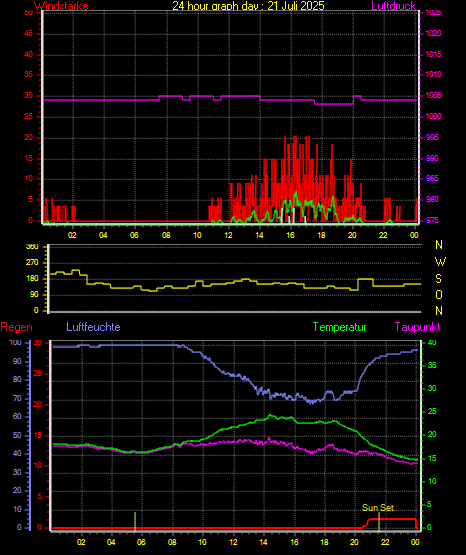Click the magenta Luftdruck axis title

pos(393,6)
